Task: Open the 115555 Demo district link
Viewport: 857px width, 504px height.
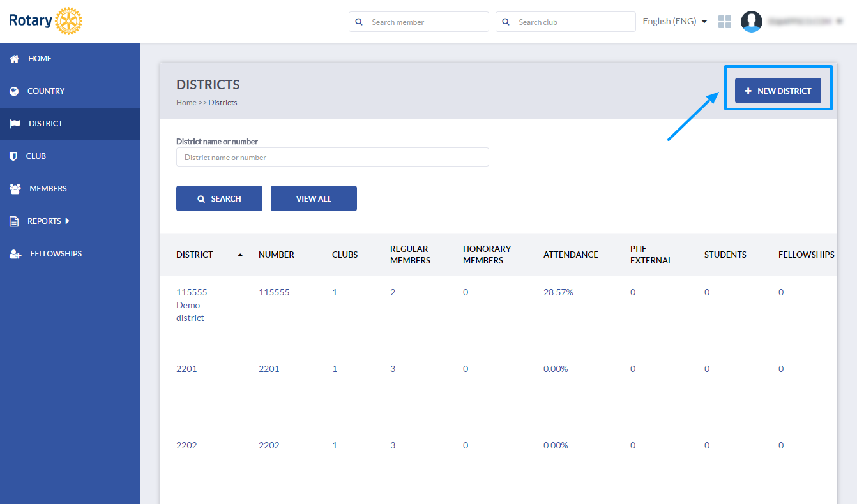Action: tap(192, 305)
